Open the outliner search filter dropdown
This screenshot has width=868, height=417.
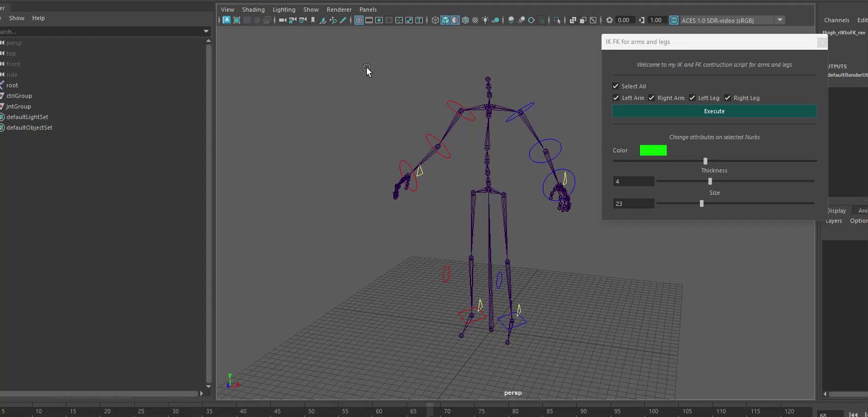pos(206,32)
